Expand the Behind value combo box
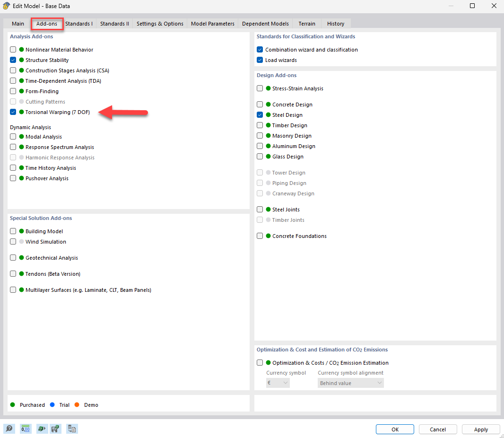504x438 pixels. [350, 383]
